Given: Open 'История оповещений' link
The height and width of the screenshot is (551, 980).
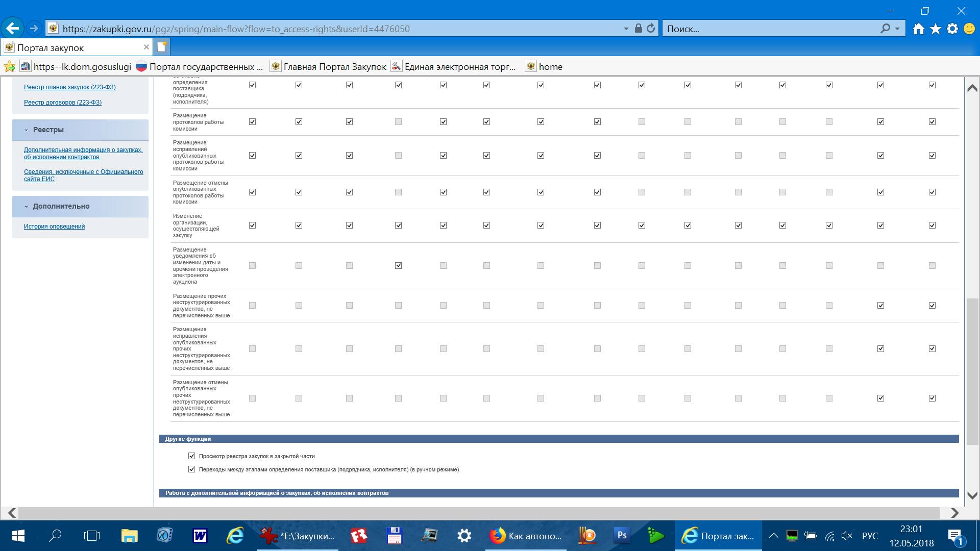Looking at the screenshot, I should pyautogui.click(x=54, y=227).
